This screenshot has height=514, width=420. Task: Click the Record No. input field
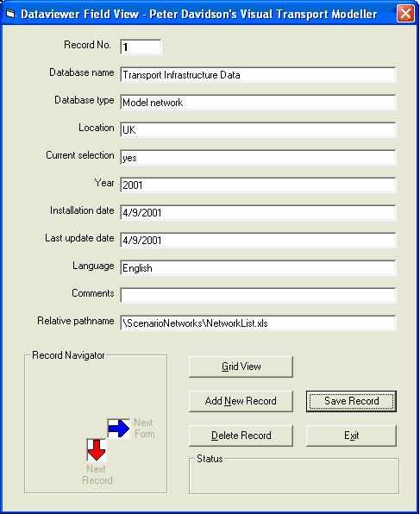pos(141,47)
